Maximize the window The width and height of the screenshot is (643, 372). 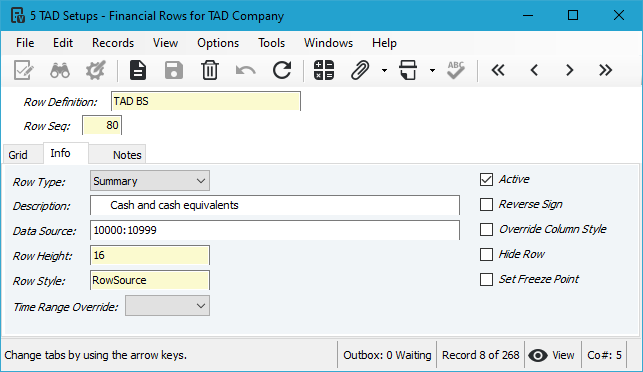(573, 16)
